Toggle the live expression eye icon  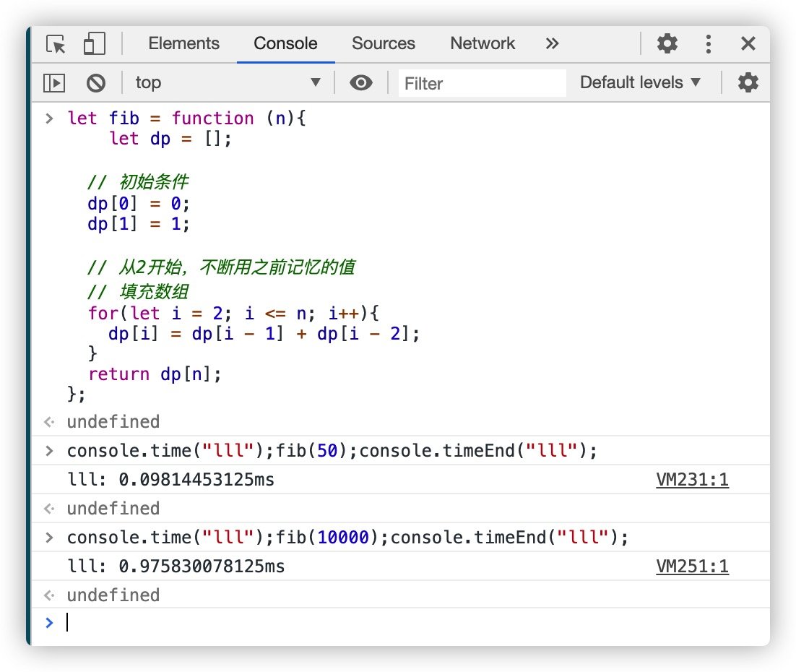tap(361, 83)
